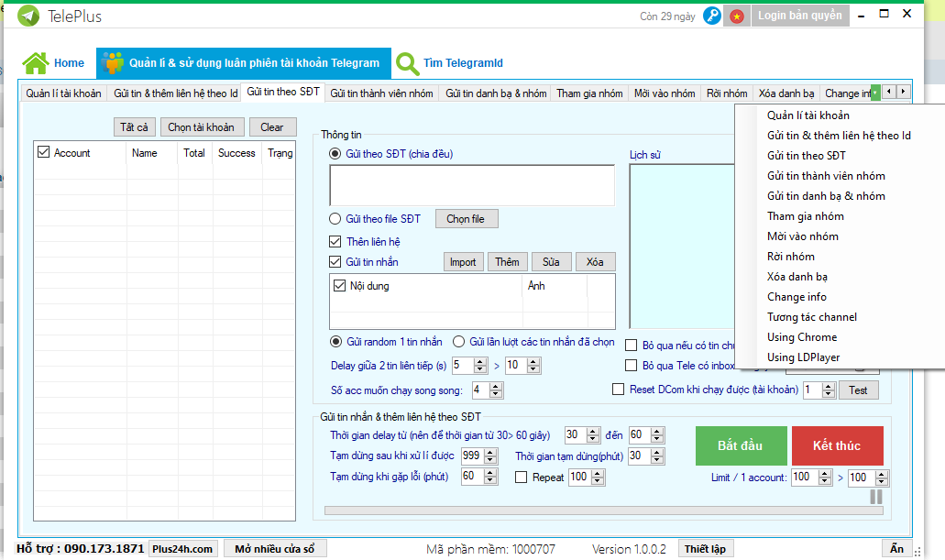
Task: Click the Delay minimum value stepper
Action: pyautogui.click(x=479, y=366)
